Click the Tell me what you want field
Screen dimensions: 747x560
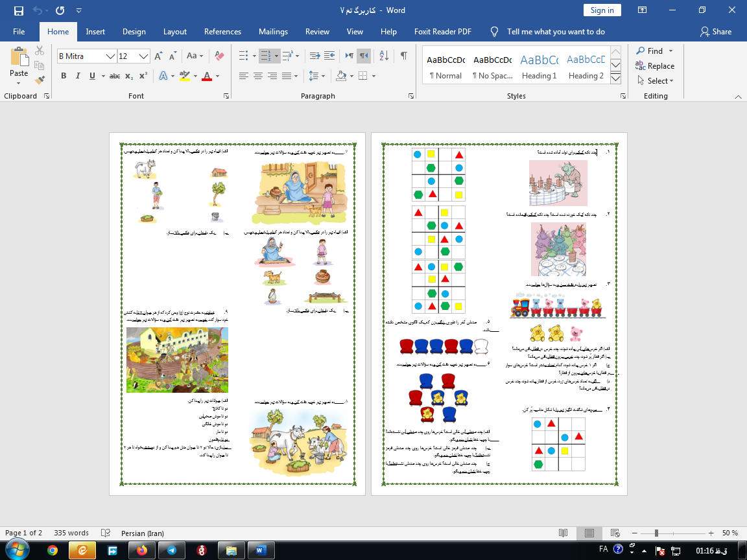coord(555,32)
